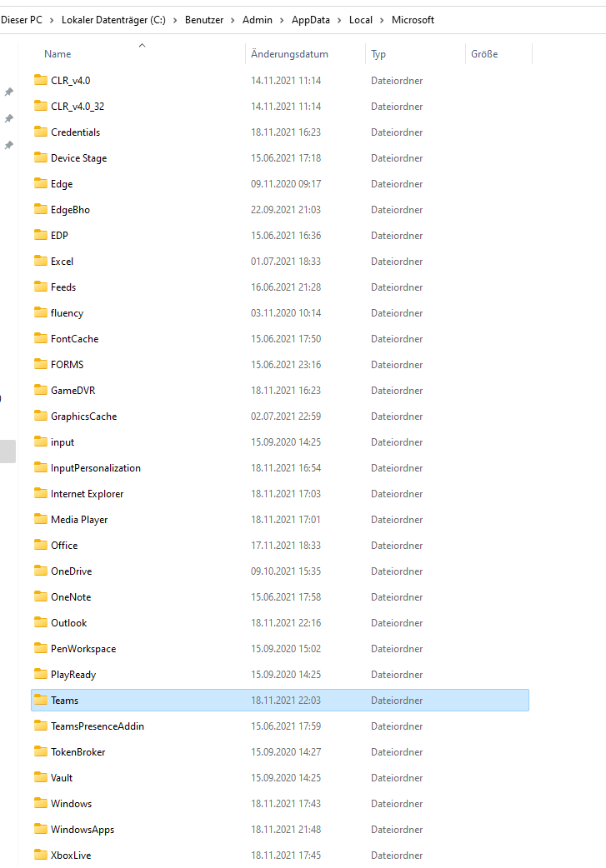This screenshot has height=868, width=606.
Task: Select the TeamsPresenceAddin folder name
Action: [x=98, y=726]
